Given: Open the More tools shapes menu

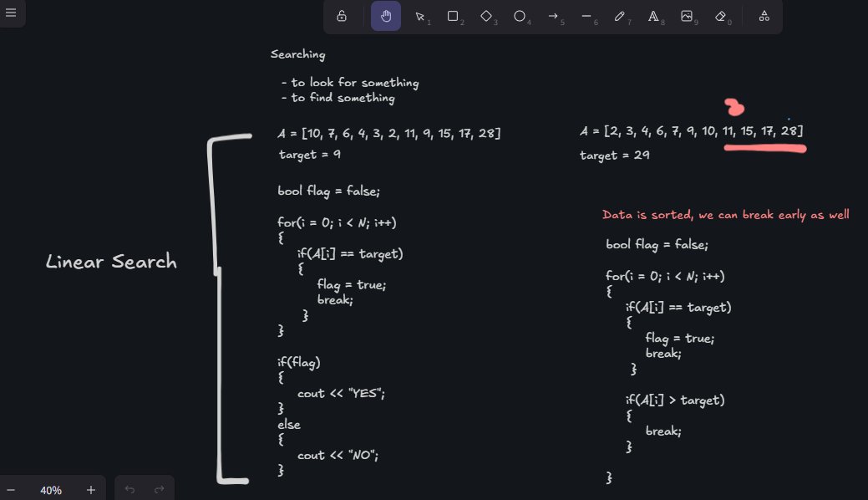Looking at the screenshot, I should pos(764,16).
